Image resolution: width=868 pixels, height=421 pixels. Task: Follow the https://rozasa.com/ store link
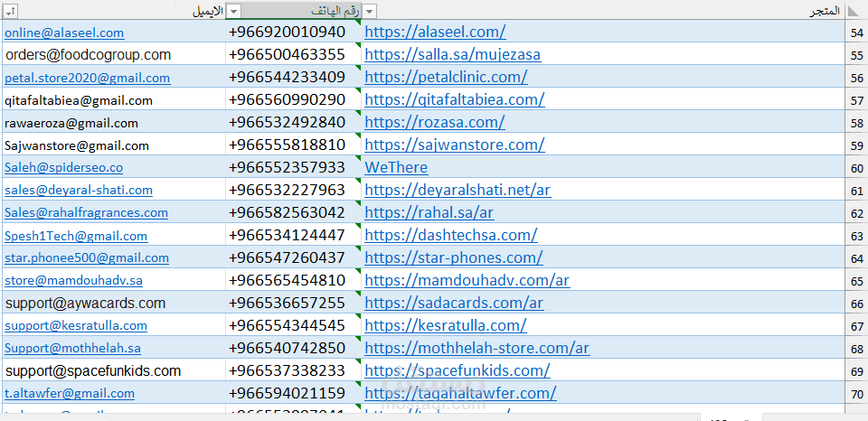pyautogui.click(x=435, y=122)
